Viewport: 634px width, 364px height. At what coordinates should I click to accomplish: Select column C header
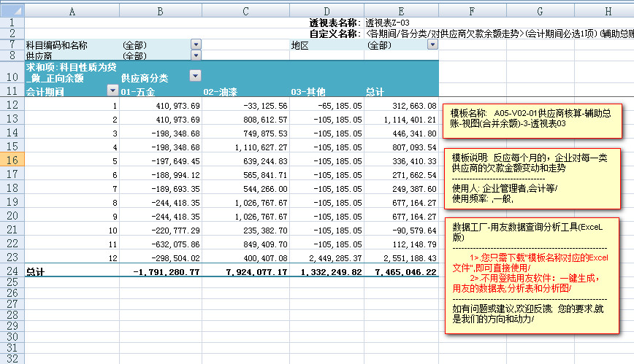(x=246, y=12)
